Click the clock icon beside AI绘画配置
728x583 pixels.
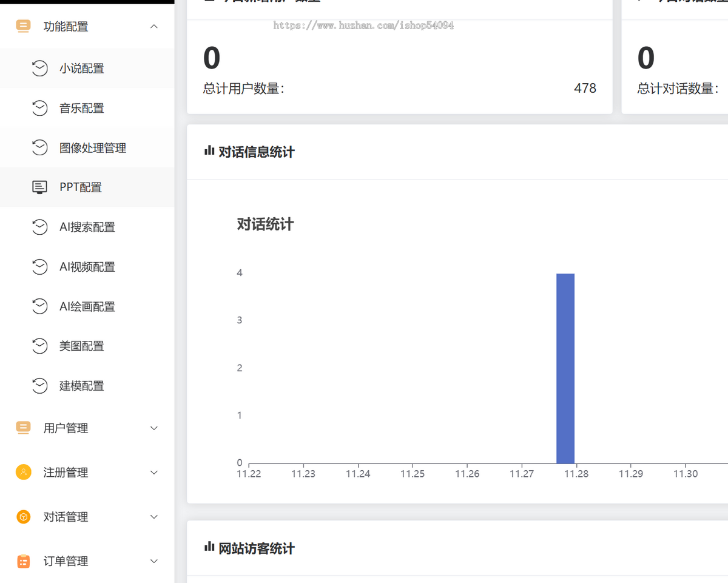(x=39, y=306)
